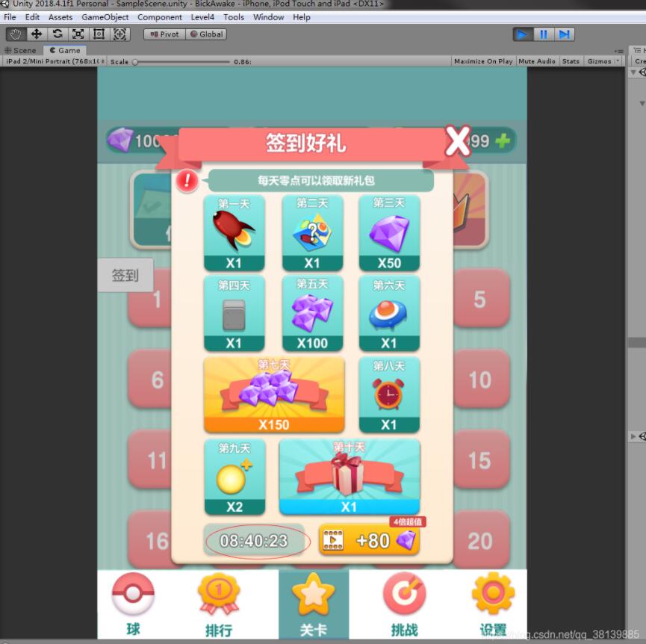
Task: Open the Edit menu
Action: click(32, 17)
